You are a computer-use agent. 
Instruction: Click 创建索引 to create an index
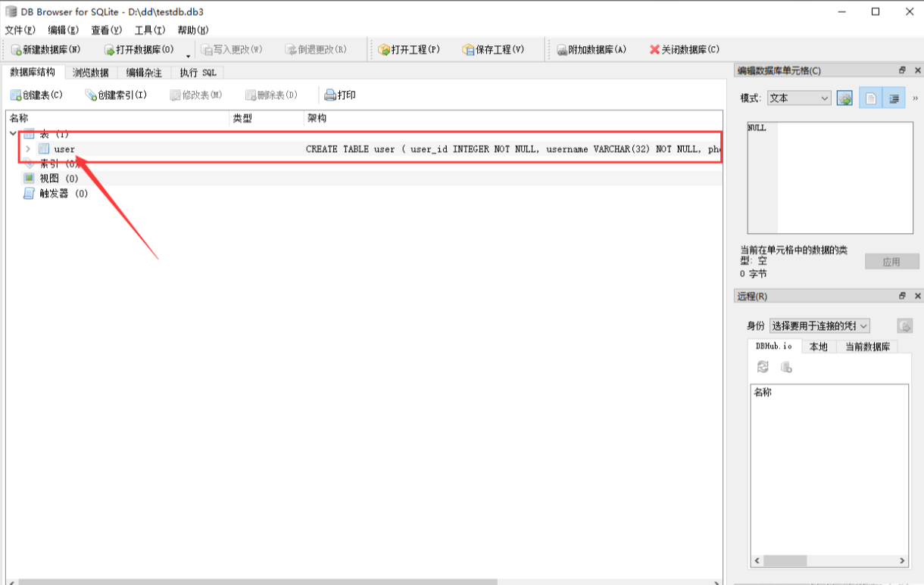pyautogui.click(x=116, y=95)
